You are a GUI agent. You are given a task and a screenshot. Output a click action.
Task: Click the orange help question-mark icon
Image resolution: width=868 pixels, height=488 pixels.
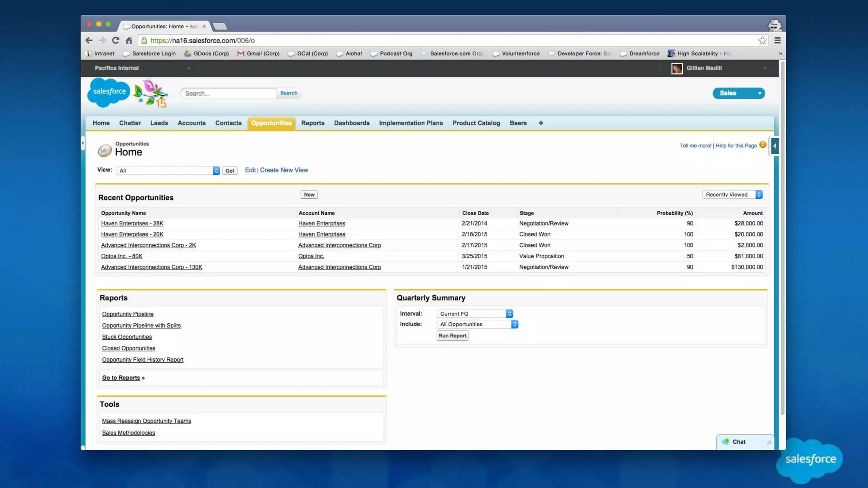pyautogui.click(x=762, y=145)
